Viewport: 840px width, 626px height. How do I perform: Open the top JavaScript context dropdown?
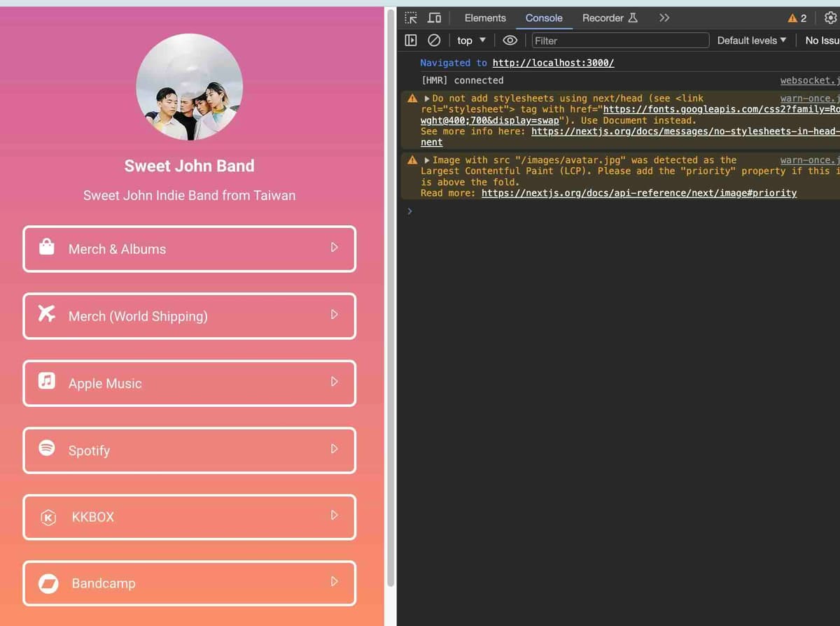(x=471, y=41)
